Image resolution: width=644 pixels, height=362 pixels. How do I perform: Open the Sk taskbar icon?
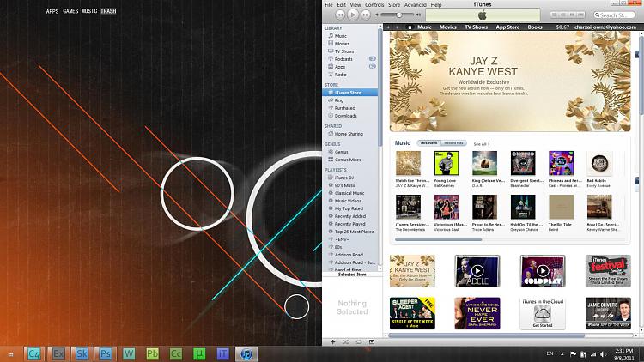[x=82, y=353]
